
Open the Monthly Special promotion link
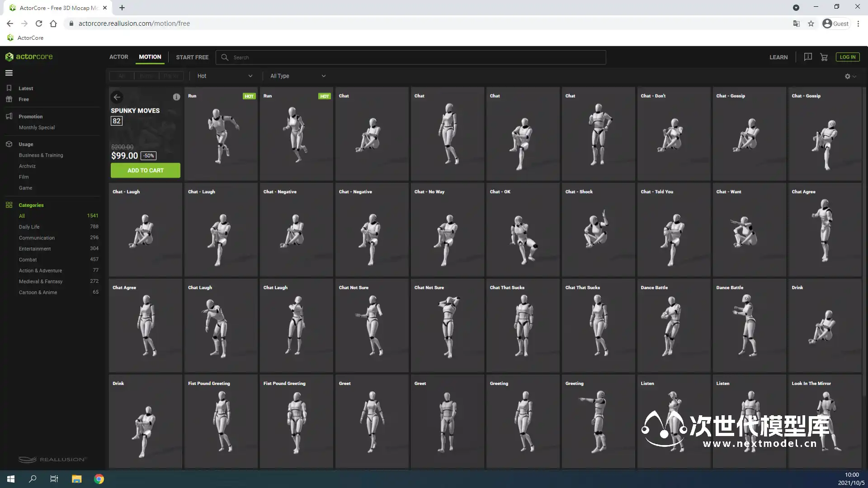(37, 127)
